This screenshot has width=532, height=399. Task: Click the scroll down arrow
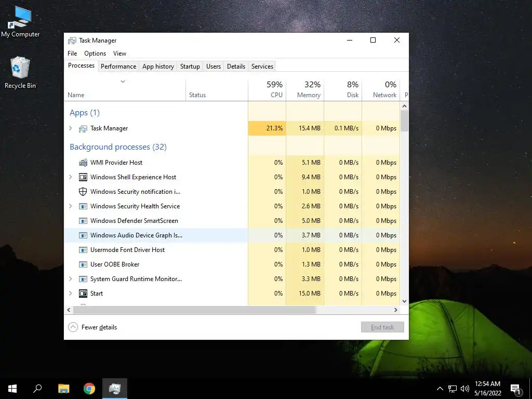pyautogui.click(x=404, y=301)
